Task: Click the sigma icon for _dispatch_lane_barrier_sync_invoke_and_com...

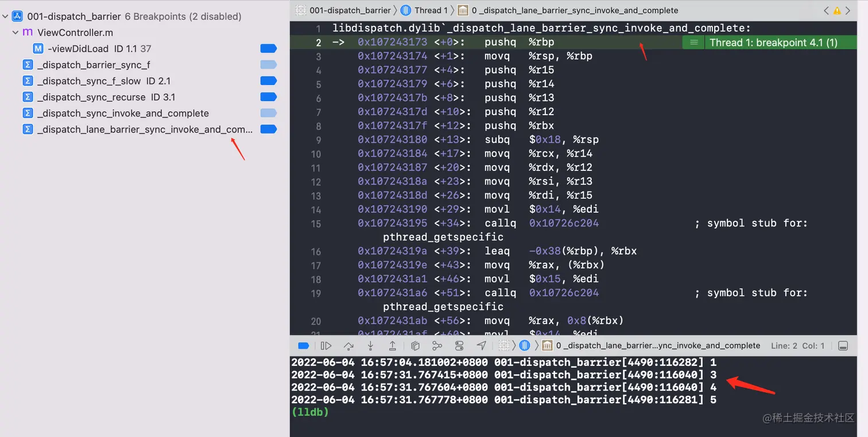Action: pyautogui.click(x=27, y=130)
